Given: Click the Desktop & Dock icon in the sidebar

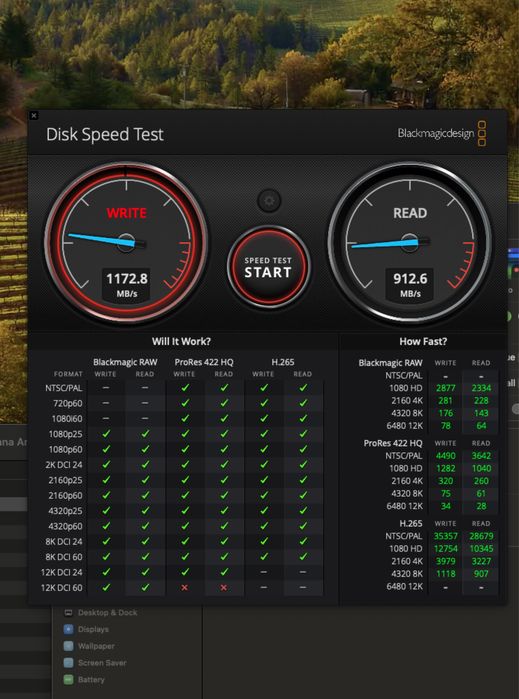Looking at the screenshot, I should pyautogui.click(x=68, y=613).
